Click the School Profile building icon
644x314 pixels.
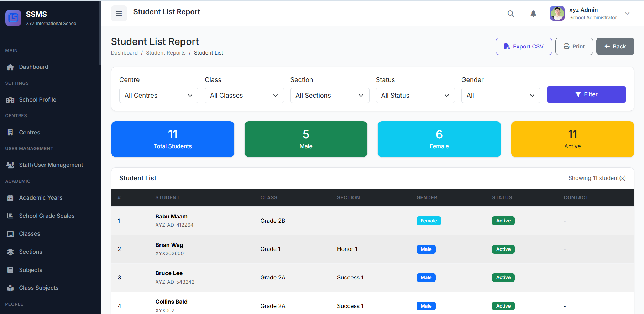pos(10,100)
